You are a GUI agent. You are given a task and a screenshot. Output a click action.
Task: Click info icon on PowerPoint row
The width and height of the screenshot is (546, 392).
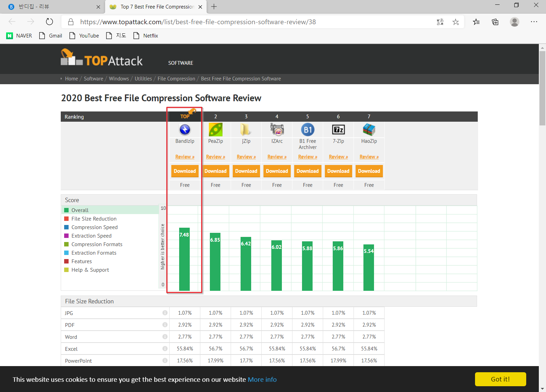point(165,361)
